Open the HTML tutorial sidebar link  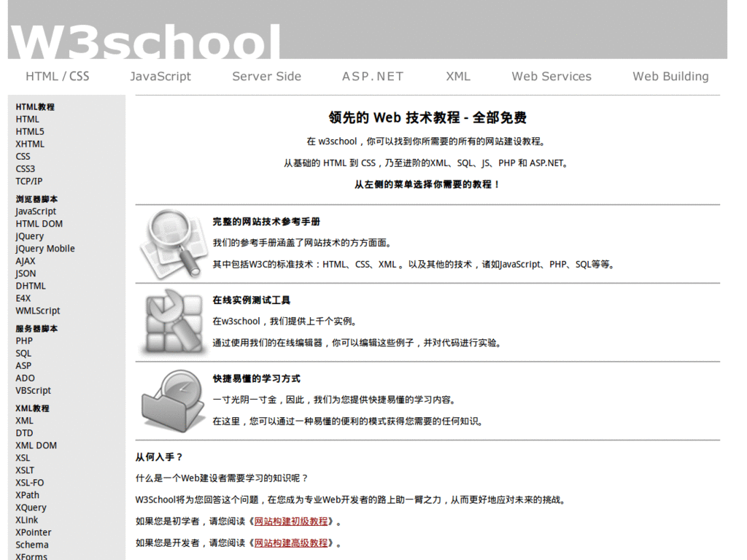pos(27,119)
